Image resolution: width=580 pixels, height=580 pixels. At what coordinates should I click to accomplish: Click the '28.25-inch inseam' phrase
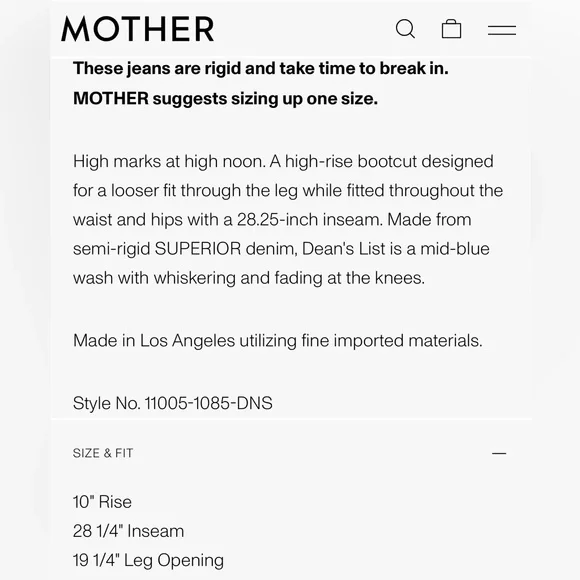[309, 219]
